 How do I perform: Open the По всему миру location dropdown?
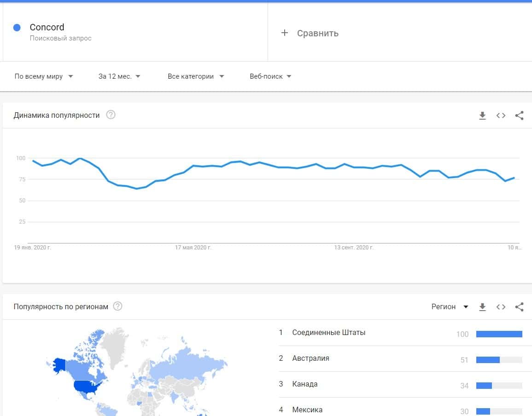pos(44,76)
